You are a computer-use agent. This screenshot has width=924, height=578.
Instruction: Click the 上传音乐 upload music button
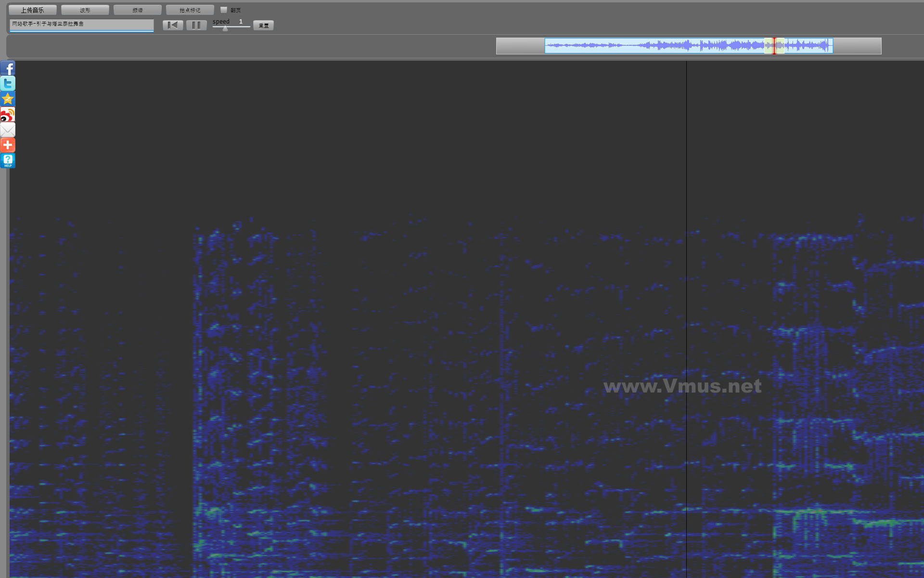tap(32, 10)
